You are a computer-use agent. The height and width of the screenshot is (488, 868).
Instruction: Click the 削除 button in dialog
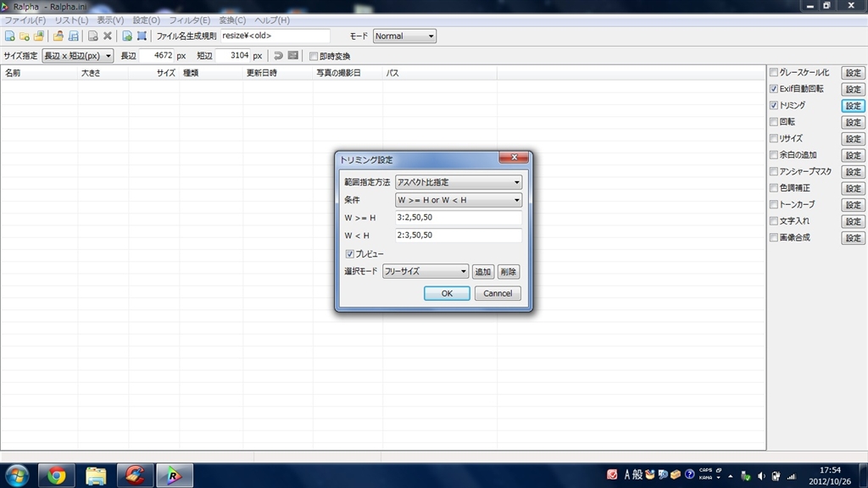coord(509,272)
